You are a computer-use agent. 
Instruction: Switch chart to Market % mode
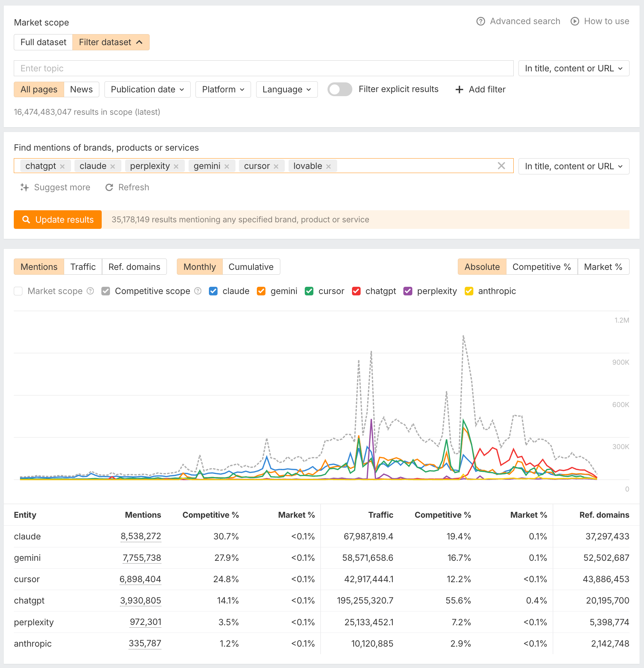pyautogui.click(x=603, y=267)
